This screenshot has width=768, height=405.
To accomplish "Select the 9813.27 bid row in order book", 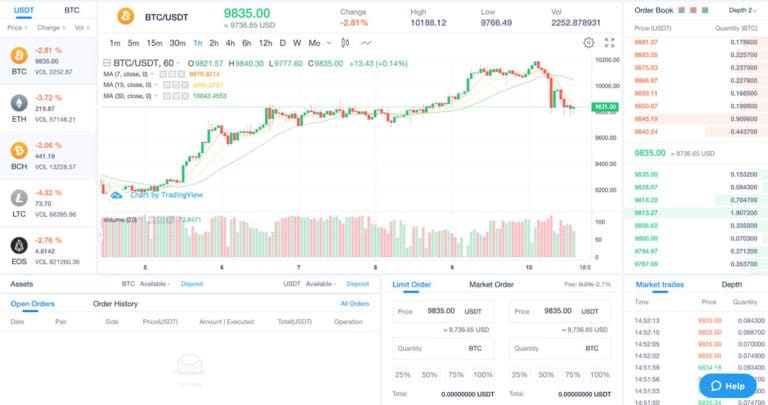I will click(696, 213).
